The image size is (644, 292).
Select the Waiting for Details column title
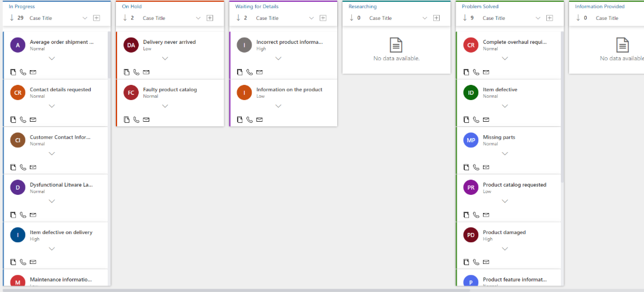pos(256,6)
